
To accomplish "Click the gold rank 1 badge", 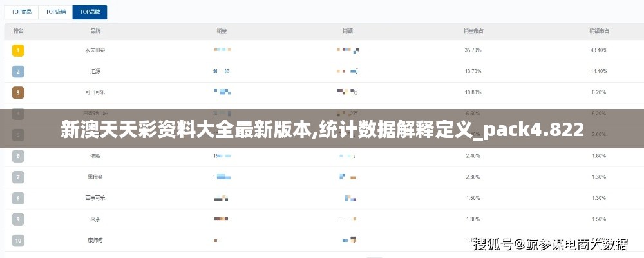I will point(18,50).
